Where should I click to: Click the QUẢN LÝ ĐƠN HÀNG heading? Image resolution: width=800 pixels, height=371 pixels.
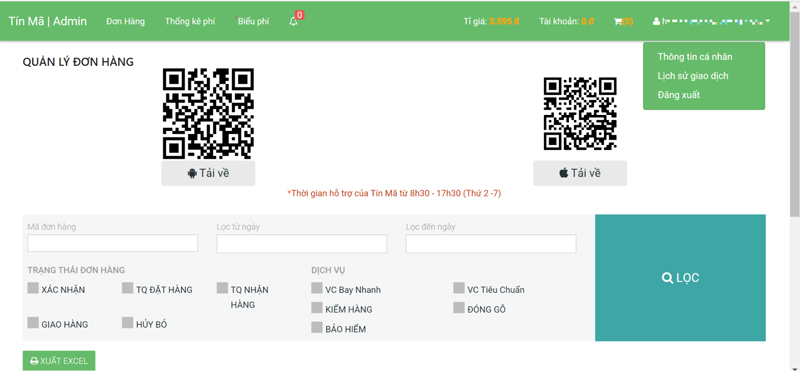click(x=78, y=62)
